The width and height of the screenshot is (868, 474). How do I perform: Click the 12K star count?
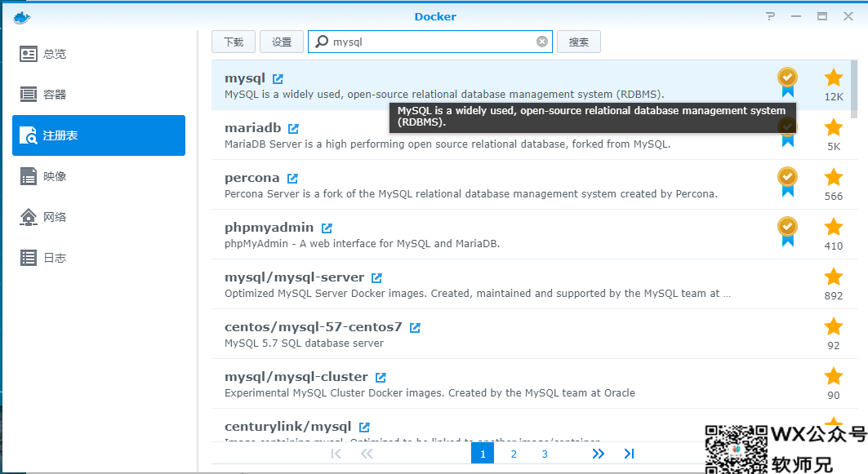[x=834, y=97]
